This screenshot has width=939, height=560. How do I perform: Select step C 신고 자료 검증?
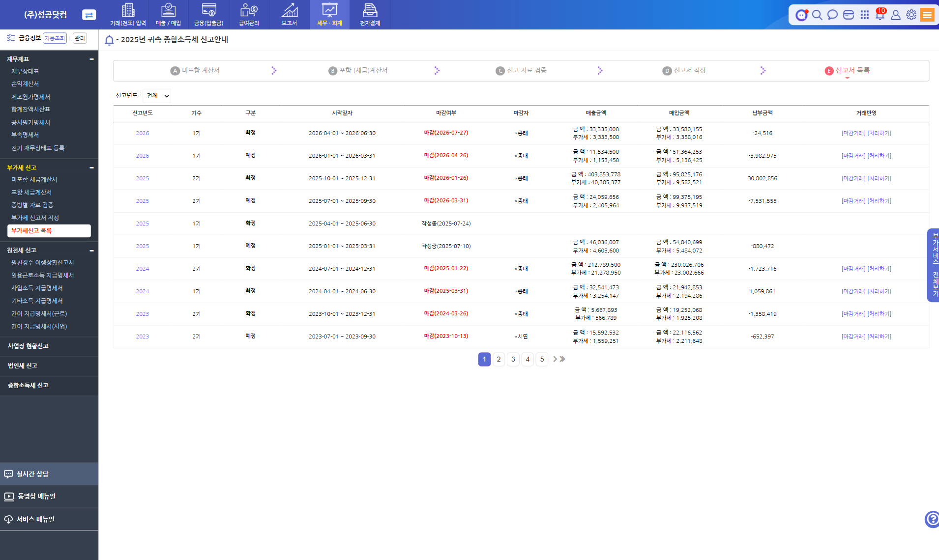(x=521, y=71)
